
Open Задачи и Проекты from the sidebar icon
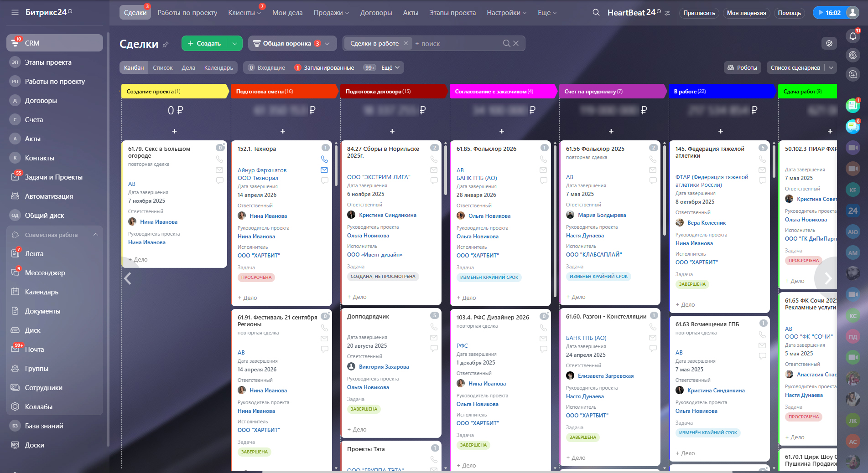tap(15, 177)
